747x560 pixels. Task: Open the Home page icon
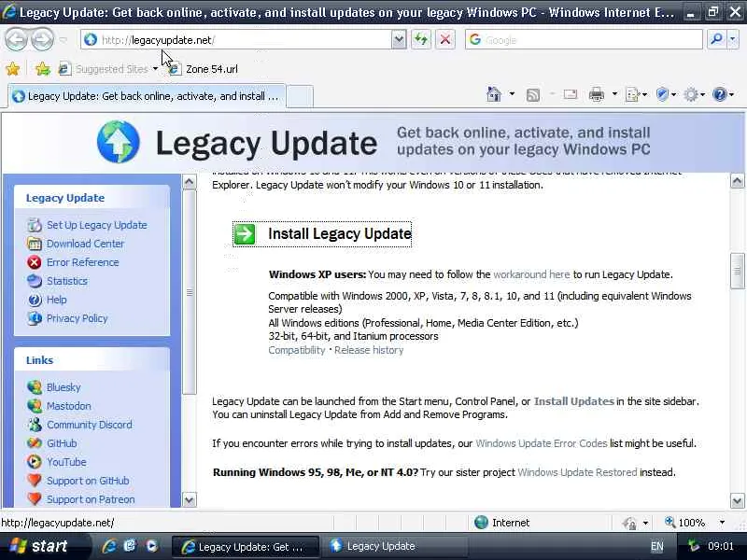click(494, 94)
